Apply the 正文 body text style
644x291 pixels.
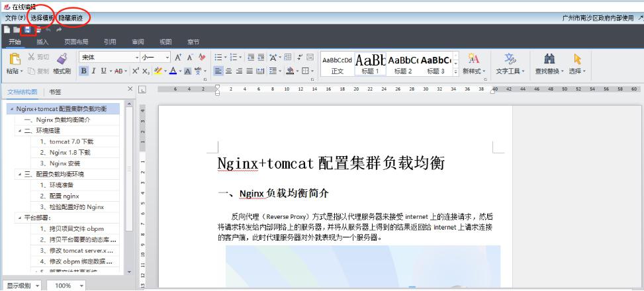coord(337,63)
